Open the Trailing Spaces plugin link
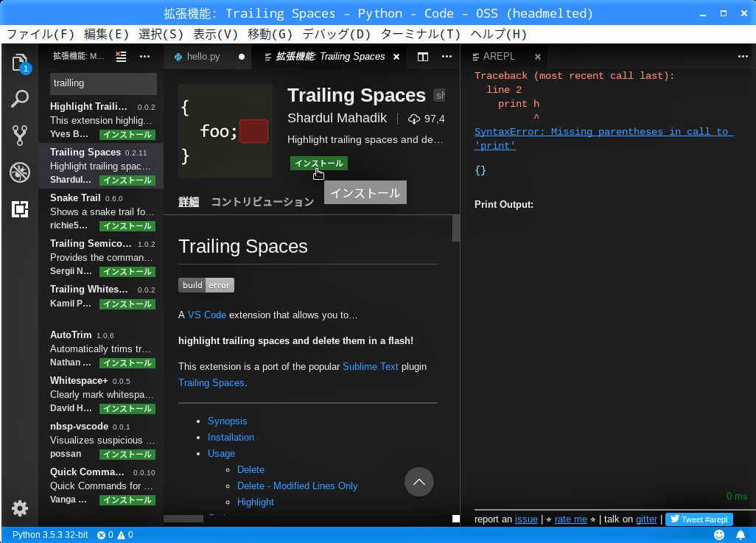756x543 pixels. pos(211,383)
